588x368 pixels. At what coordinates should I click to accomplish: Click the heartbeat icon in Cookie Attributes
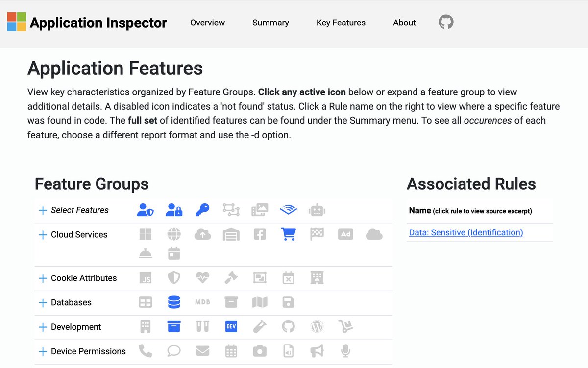(202, 278)
